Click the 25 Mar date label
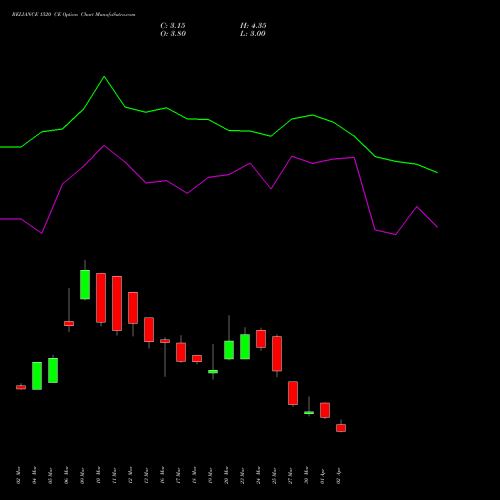 pos(274,475)
